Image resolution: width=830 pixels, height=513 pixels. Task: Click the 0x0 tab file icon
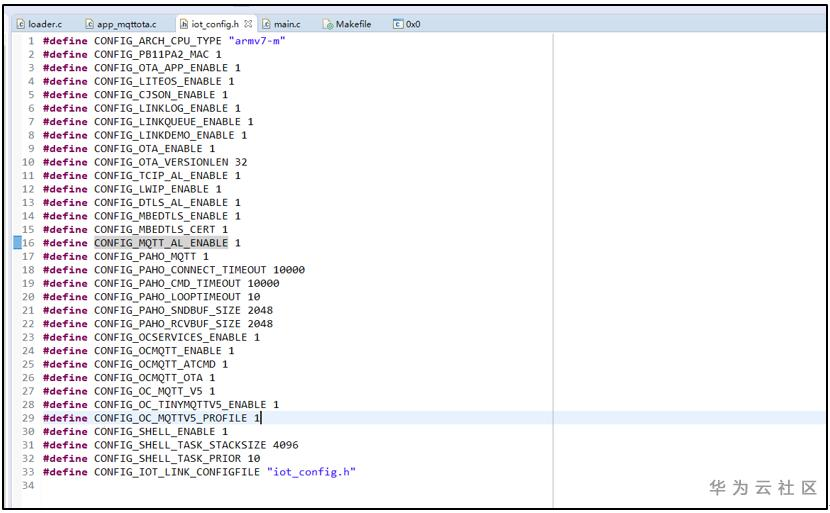pos(398,24)
